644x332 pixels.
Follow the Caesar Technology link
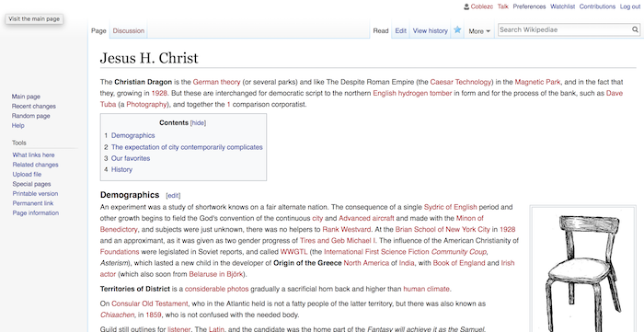coord(460,82)
